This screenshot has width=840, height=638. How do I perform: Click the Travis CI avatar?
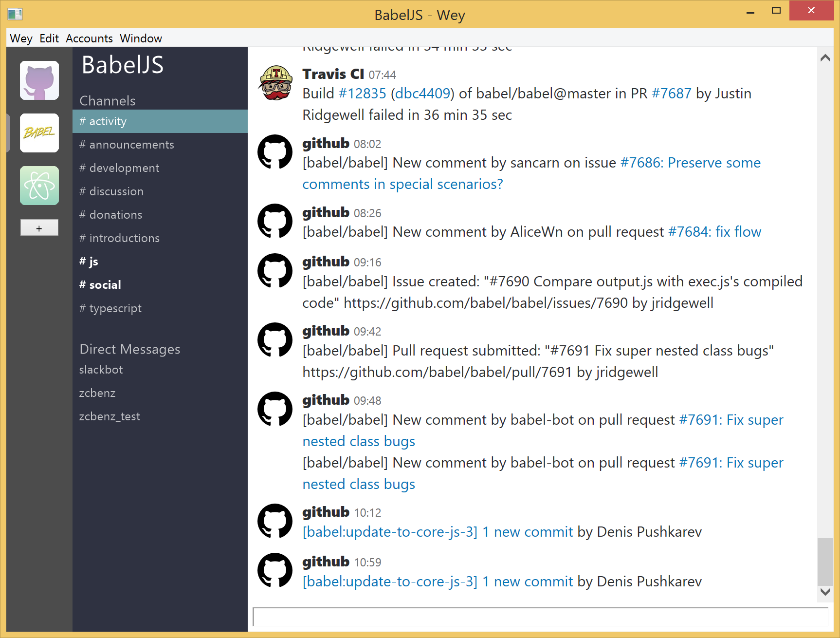[275, 83]
